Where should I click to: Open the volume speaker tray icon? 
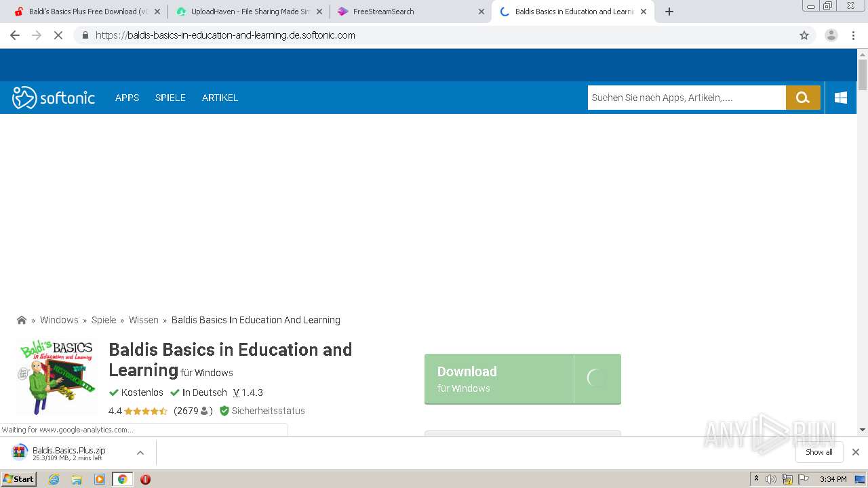(771, 479)
